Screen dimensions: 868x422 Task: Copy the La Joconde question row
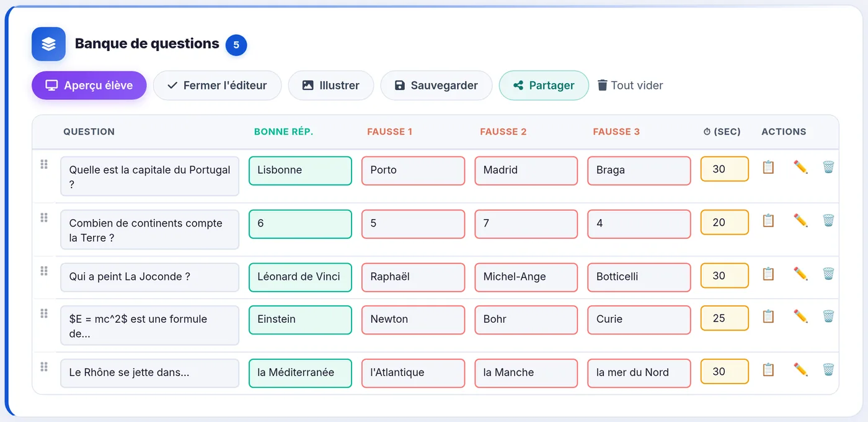(768, 274)
